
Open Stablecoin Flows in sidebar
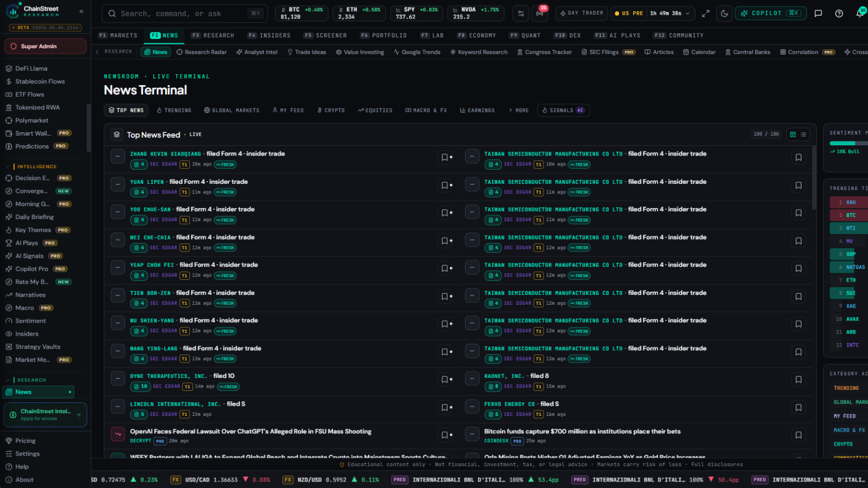[40, 82]
